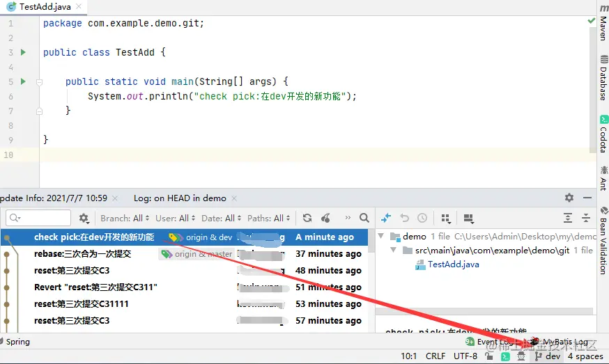609x364 pixels.
Task: Open the dev Git branch widget
Action: 548,356
